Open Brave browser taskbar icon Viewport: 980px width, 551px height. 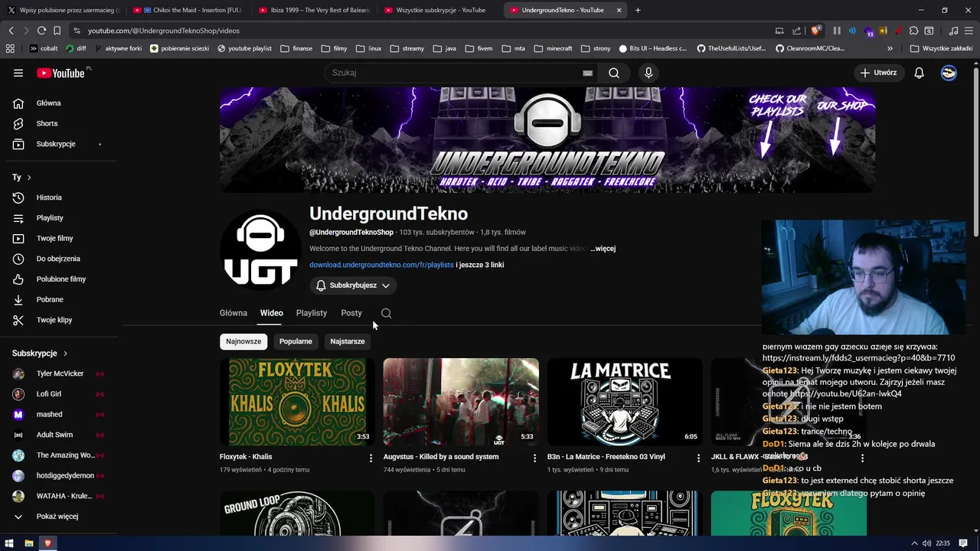(47, 543)
